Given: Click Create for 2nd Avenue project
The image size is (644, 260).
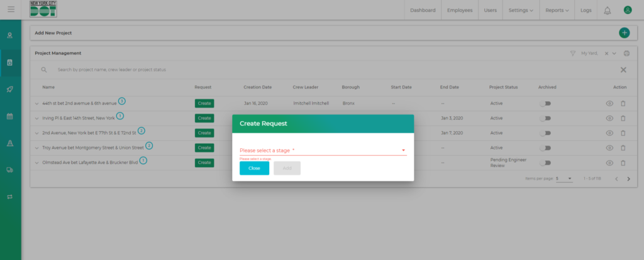Looking at the screenshot, I should tap(204, 133).
